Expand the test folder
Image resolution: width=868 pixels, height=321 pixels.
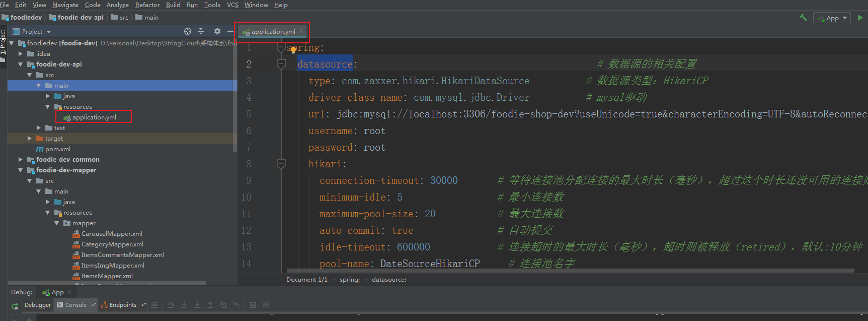point(39,128)
